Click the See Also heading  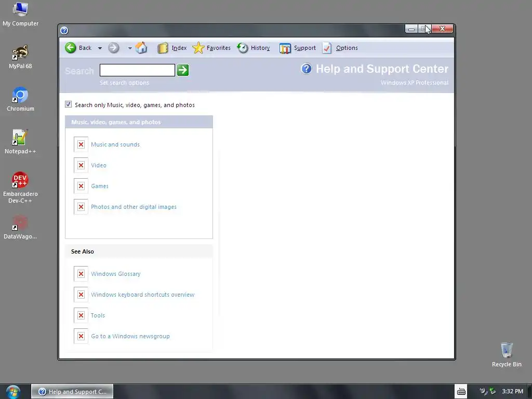click(x=83, y=252)
